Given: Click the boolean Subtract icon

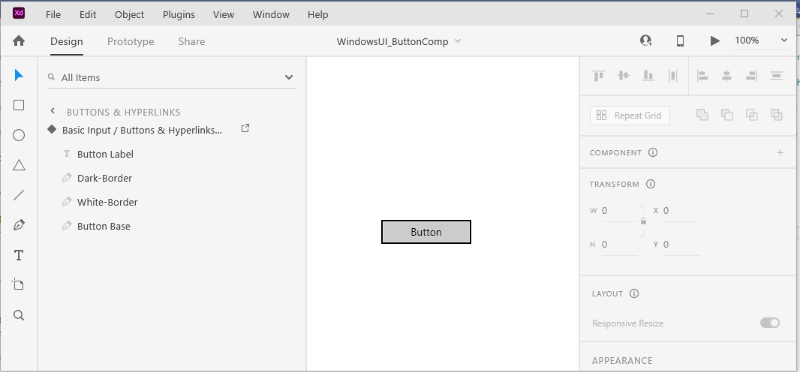Looking at the screenshot, I should [x=727, y=115].
